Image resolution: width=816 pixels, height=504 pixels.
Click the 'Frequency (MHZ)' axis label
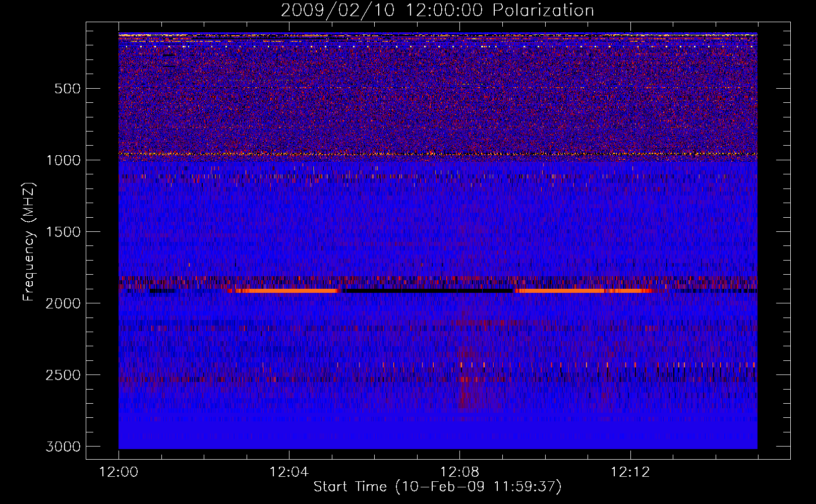pos(29,241)
